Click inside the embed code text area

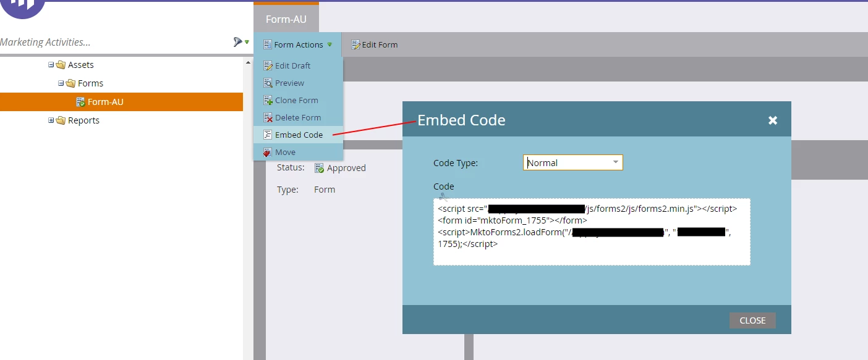[592, 232]
